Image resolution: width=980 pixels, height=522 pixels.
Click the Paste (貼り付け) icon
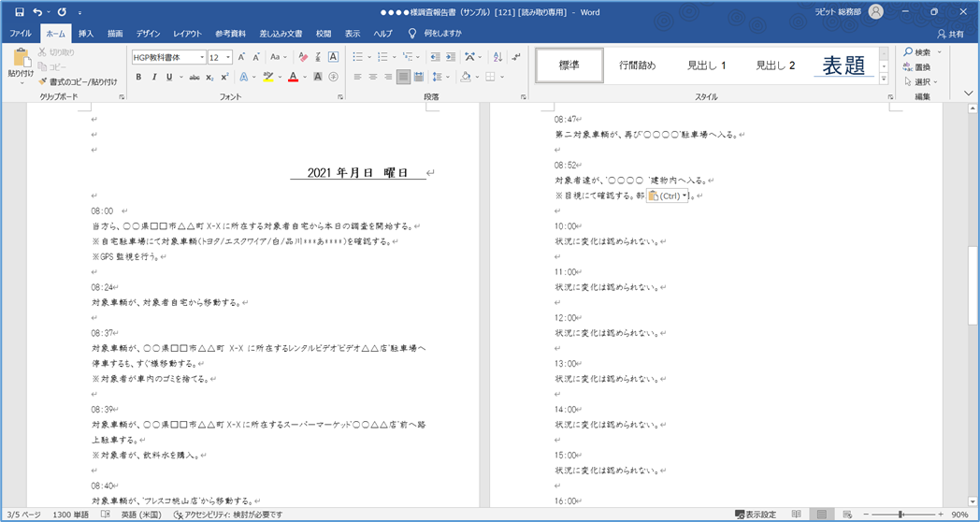point(21,58)
